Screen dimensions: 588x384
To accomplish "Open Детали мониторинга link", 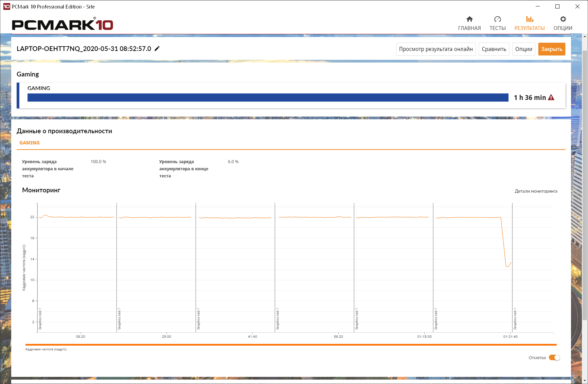I will [x=536, y=191].
